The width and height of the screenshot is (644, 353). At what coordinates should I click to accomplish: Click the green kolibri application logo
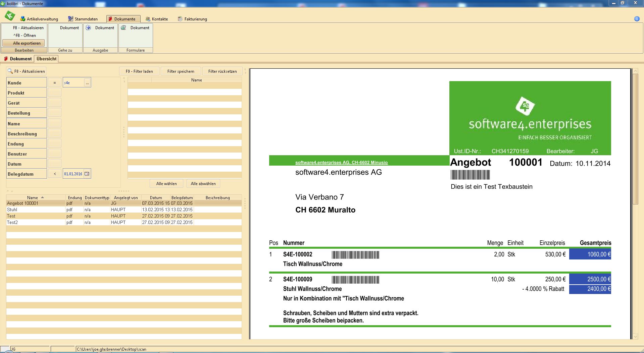pyautogui.click(x=10, y=15)
